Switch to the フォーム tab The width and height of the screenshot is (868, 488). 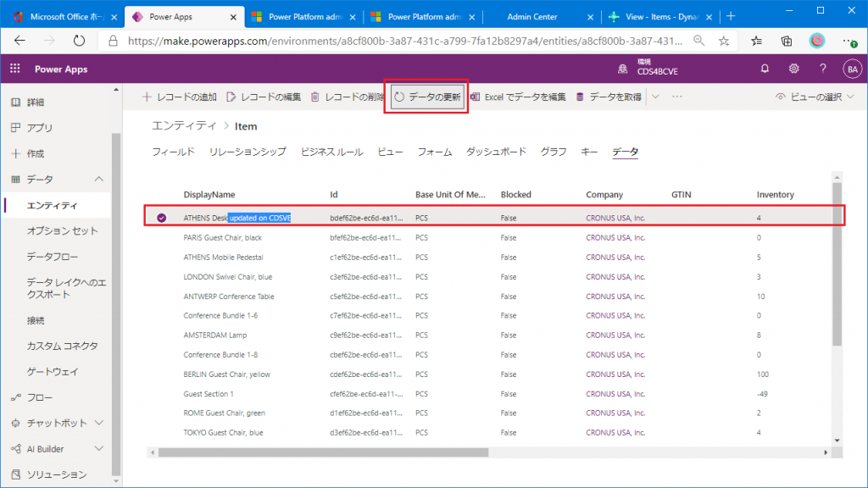coord(435,152)
